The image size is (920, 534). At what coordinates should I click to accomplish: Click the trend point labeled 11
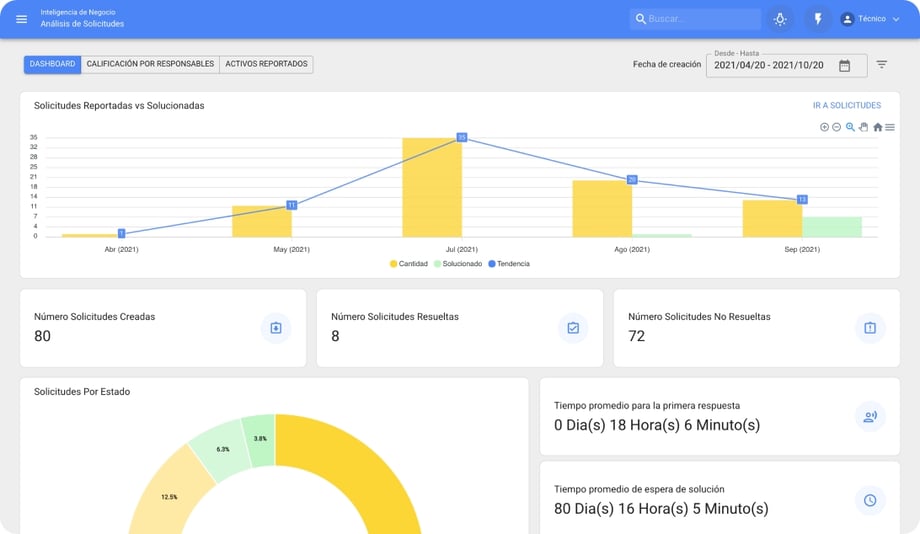tap(292, 205)
